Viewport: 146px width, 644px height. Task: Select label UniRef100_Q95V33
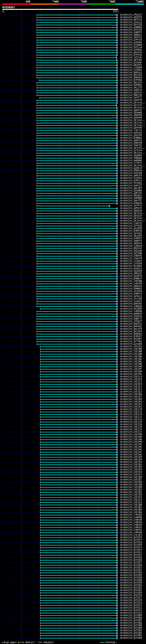pyautogui.click(x=131, y=208)
